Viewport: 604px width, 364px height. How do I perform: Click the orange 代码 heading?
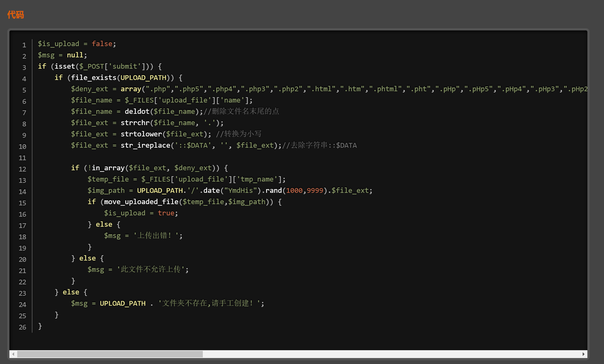coord(16,14)
